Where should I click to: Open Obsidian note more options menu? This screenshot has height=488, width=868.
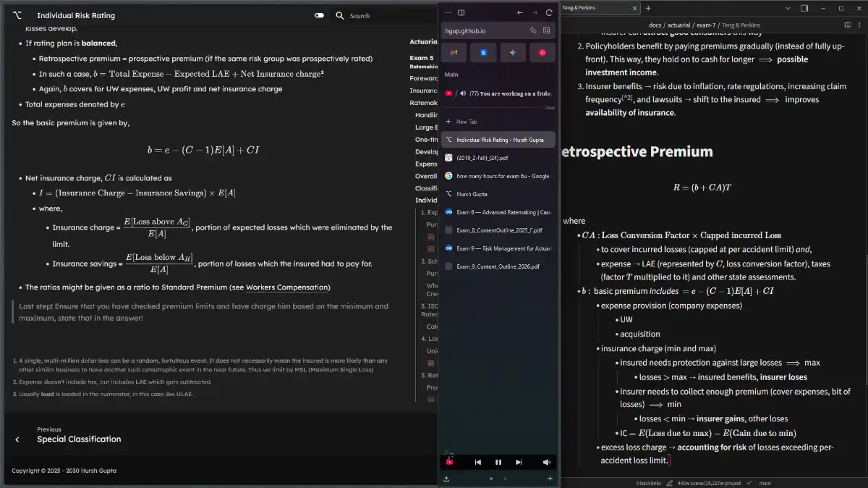tap(859, 25)
